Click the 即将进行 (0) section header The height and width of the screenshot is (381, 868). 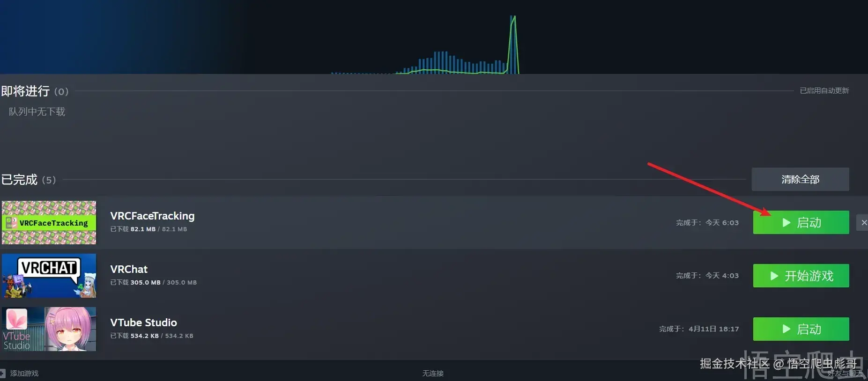coord(35,91)
